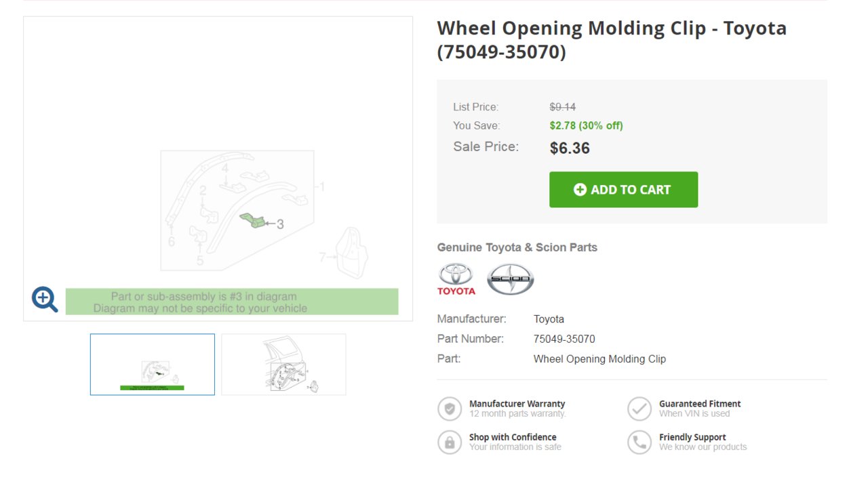The width and height of the screenshot is (868, 477).
Task: Click the Manufacturer Warranty text
Action: coord(517,404)
